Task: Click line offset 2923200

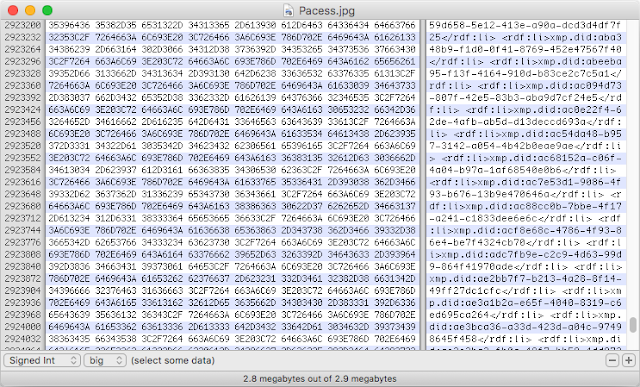Action: click(x=23, y=25)
